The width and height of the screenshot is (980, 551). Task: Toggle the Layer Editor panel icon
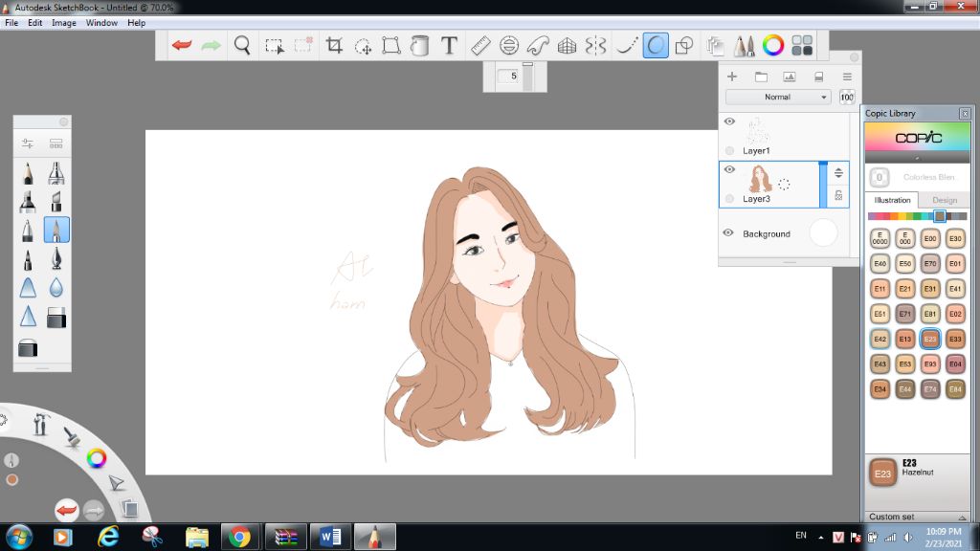715,45
